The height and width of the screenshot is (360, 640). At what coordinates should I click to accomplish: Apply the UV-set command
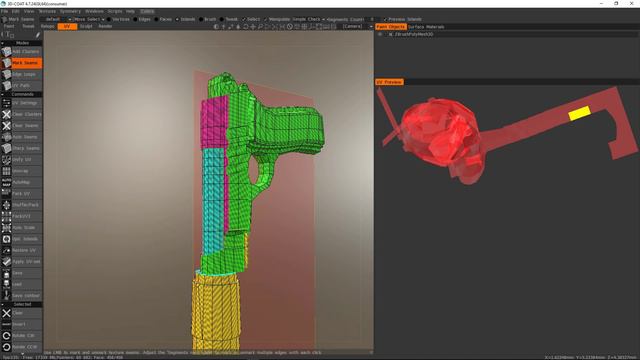point(22,262)
